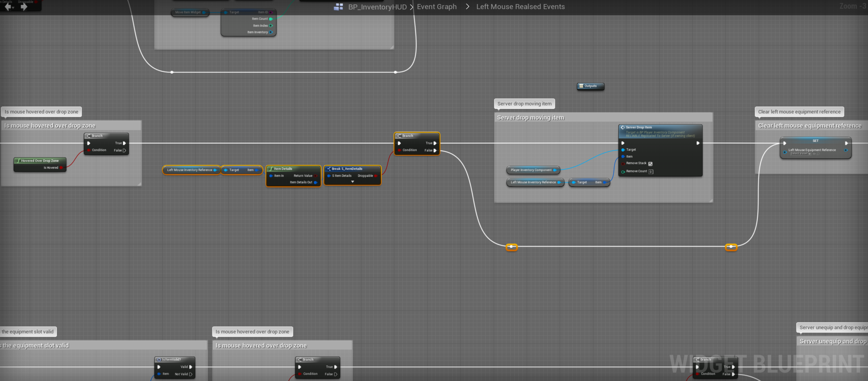This screenshot has height=381, width=868.
Task: Select the Player Inventory Component variable node
Action: (531, 170)
